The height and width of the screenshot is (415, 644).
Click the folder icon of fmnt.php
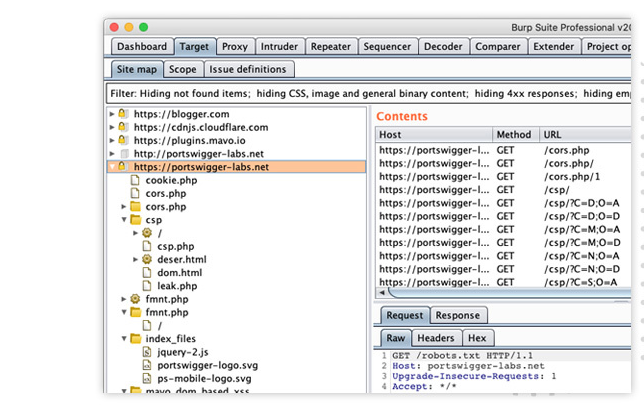coord(136,312)
